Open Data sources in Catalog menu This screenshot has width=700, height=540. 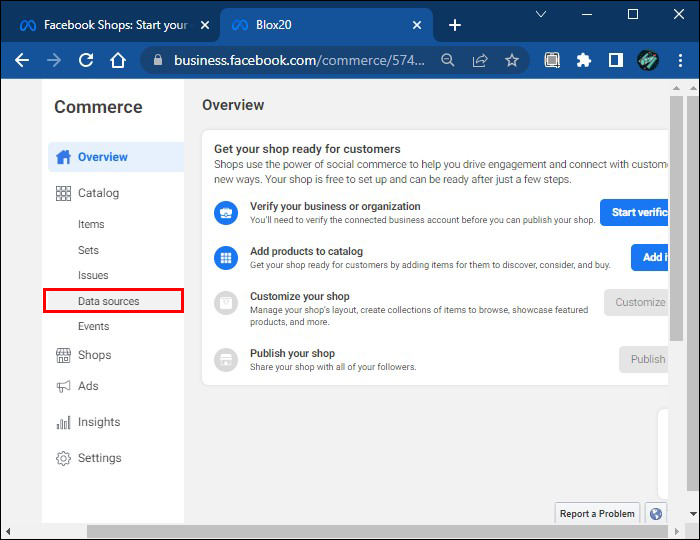coord(109,301)
